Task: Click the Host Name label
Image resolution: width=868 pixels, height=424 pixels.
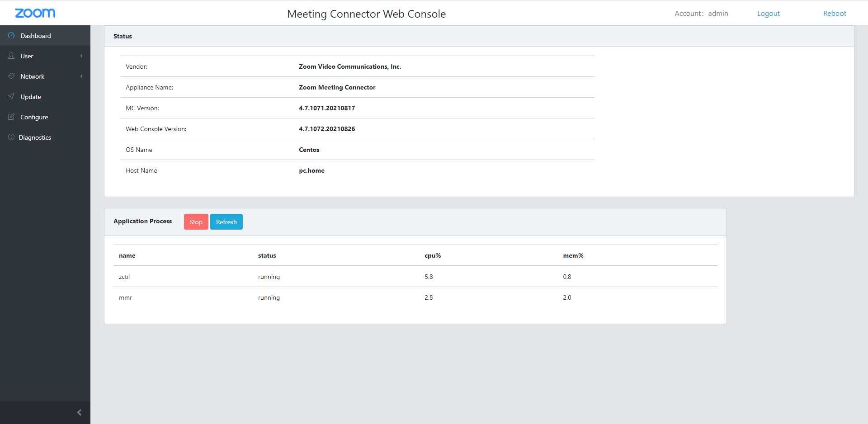Action: tap(142, 170)
